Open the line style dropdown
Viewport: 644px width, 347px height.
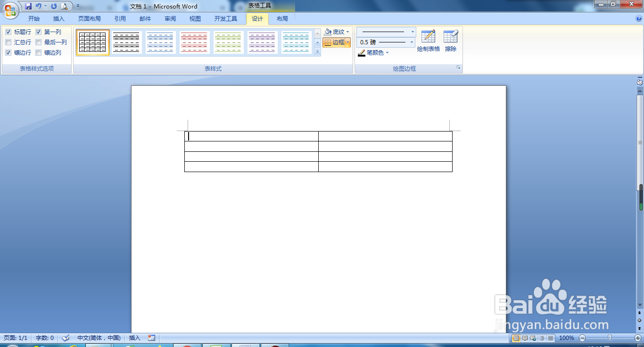tap(413, 32)
